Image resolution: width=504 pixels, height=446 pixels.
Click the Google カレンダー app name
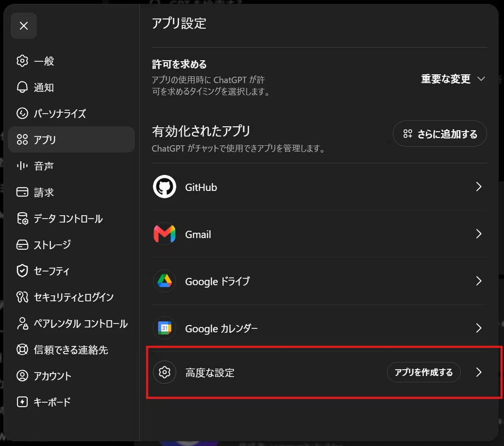(221, 328)
